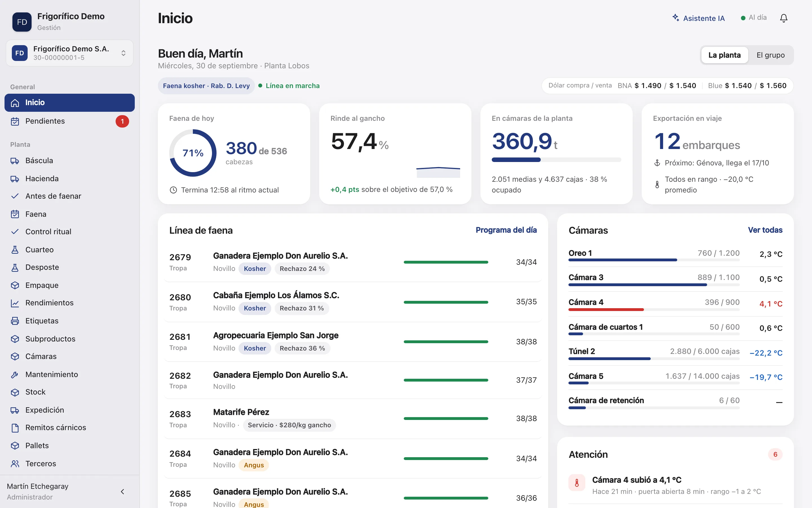Open Subproductos section
Image resolution: width=812 pixels, height=508 pixels.
click(x=69, y=339)
